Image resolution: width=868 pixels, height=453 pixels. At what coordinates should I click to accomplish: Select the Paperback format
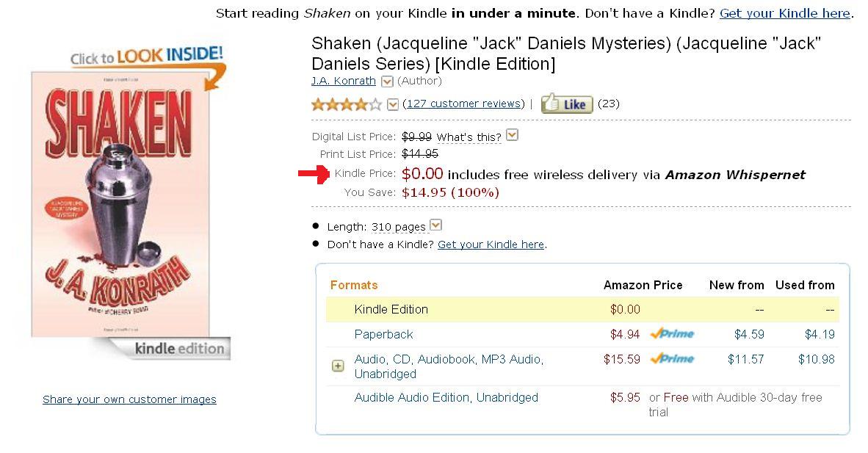[x=383, y=334]
